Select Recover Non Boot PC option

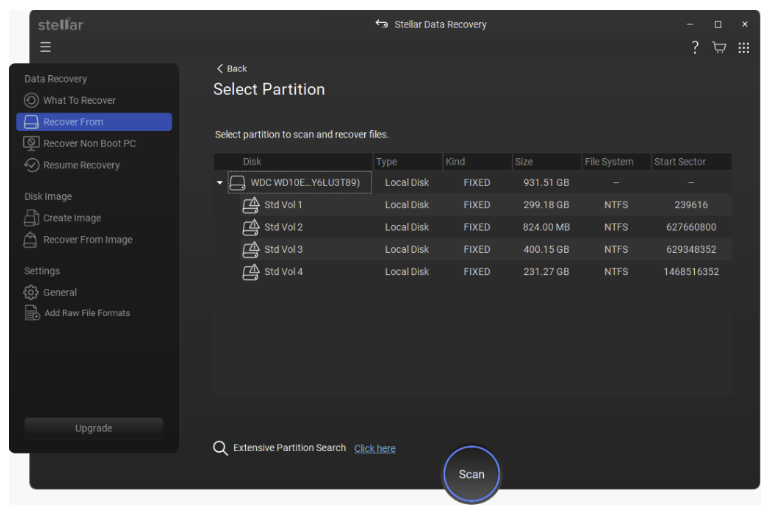pyautogui.click(x=89, y=143)
